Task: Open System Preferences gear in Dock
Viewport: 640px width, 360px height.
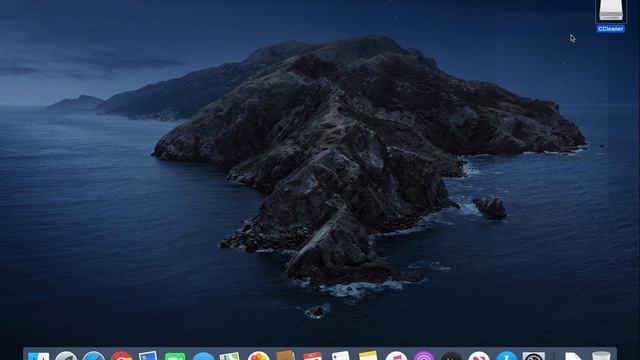Action: (x=534, y=356)
